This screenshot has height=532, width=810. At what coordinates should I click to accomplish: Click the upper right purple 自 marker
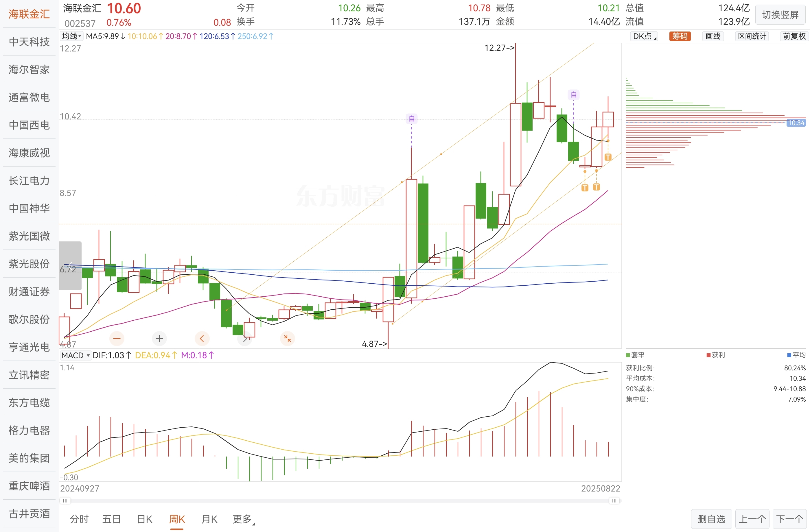[x=573, y=95]
